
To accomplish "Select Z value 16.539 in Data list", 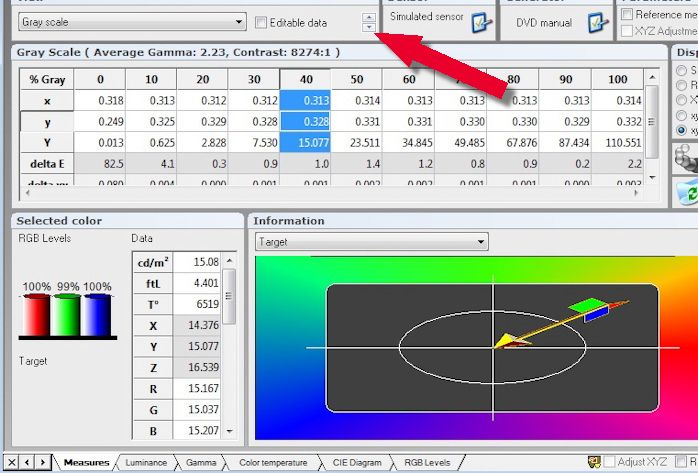I will 197,368.
